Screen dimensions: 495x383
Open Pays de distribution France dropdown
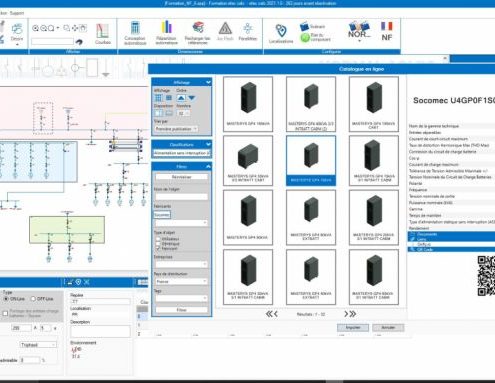tap(181, 281)
